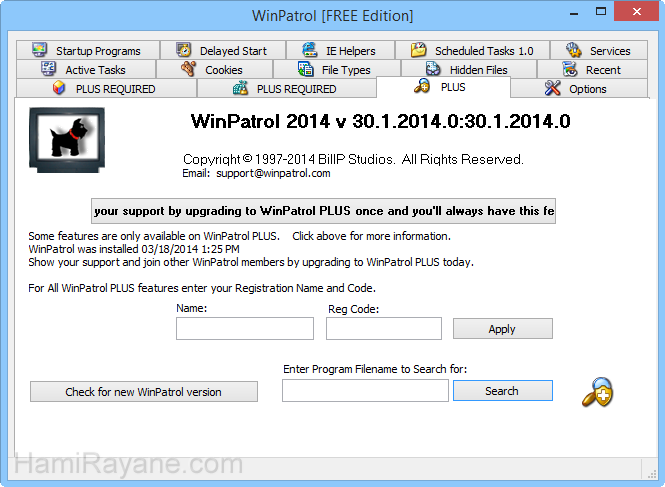Click the Recent tab icon
Image resolution: width=665 pixels, height=487 pixels.
point(570,69)
